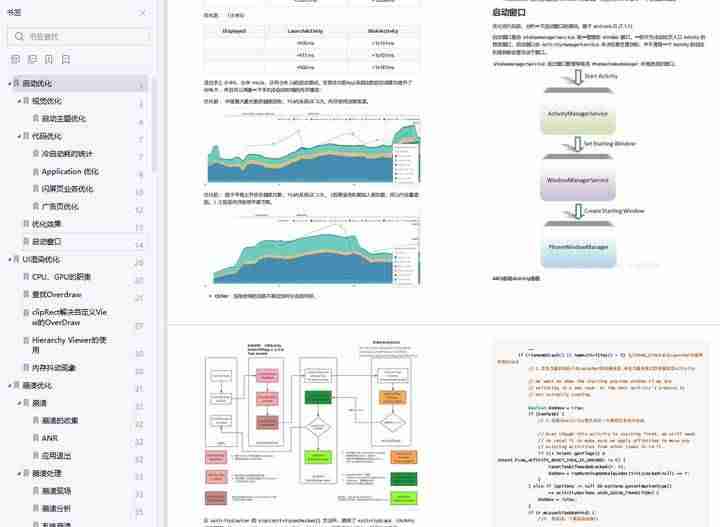Screen dimensions: 720x527
Task: Click bookmark icon beside 优化效果
Action: click(26, 224)
